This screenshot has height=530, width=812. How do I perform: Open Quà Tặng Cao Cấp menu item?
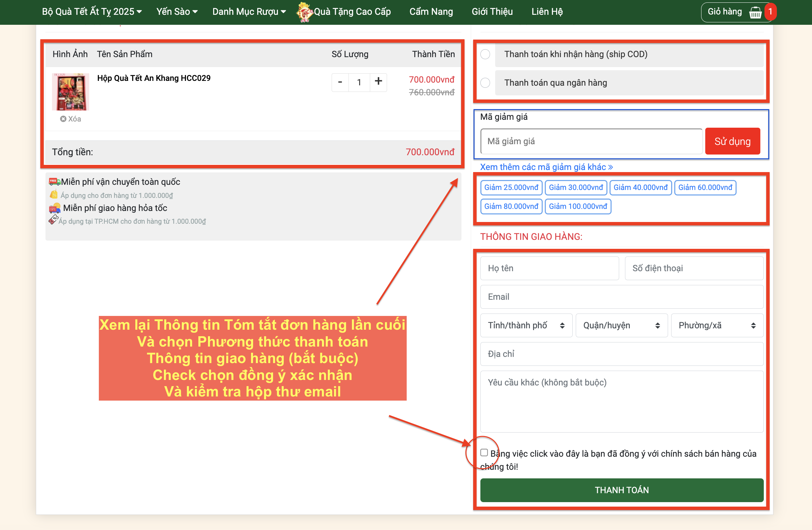pos(352,12)
